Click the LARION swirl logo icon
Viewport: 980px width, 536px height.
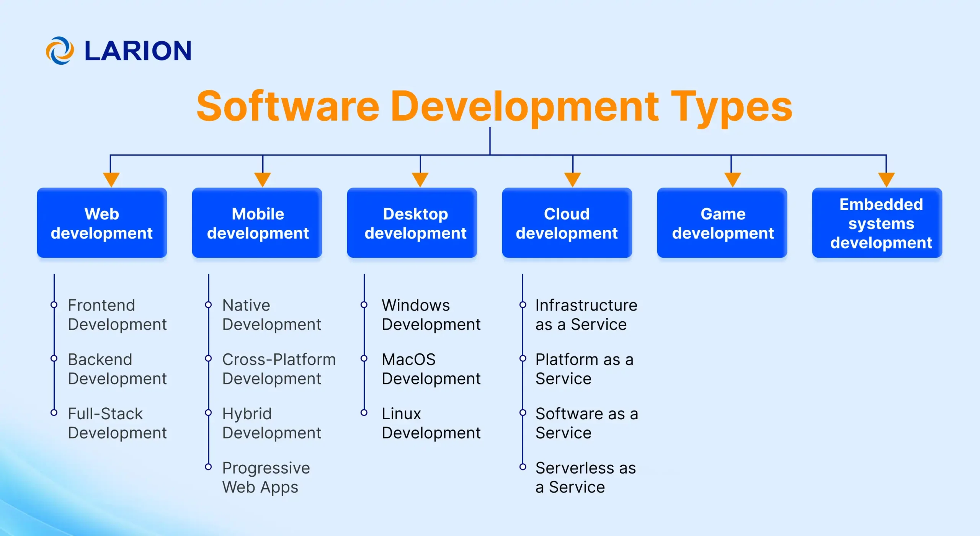tap(60, 51)
